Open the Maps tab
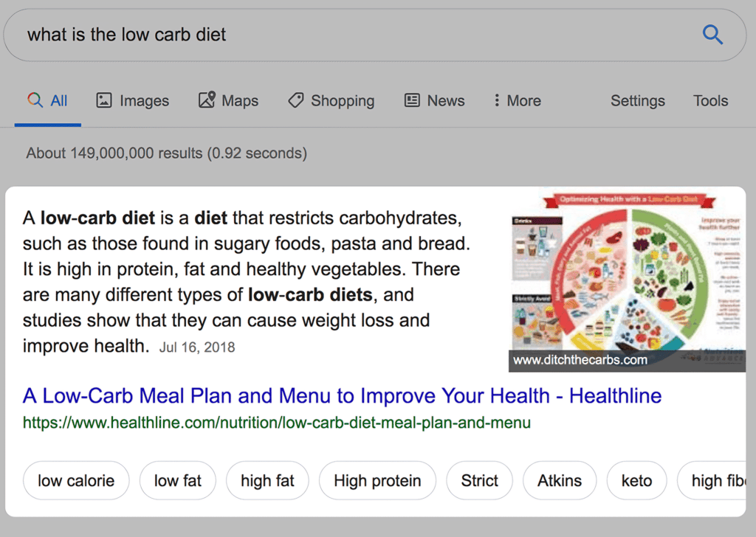 click(x=229, y=101)
